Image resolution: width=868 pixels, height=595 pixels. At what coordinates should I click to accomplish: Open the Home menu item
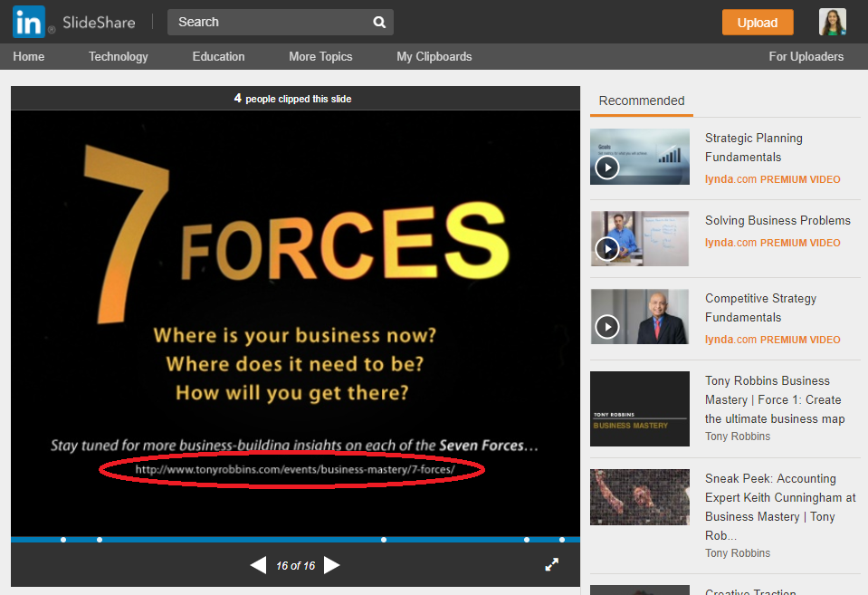pyautogui.click(x=29, y=56)
